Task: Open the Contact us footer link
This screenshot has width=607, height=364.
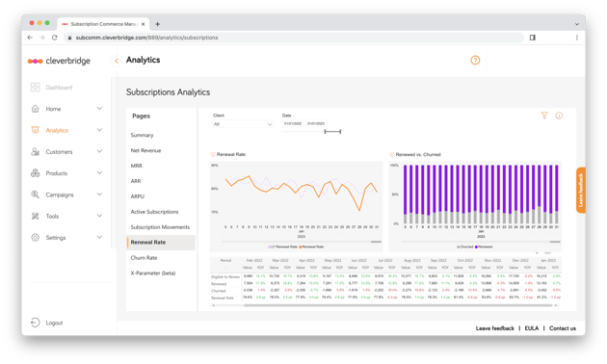Action: click(563, 328)
